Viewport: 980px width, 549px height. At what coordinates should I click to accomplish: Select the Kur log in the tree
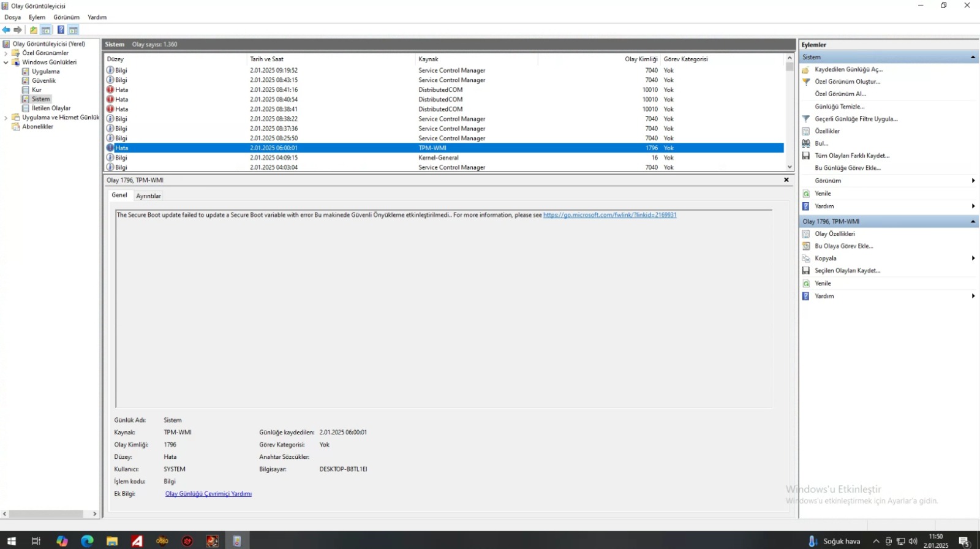tap(36, 90)
